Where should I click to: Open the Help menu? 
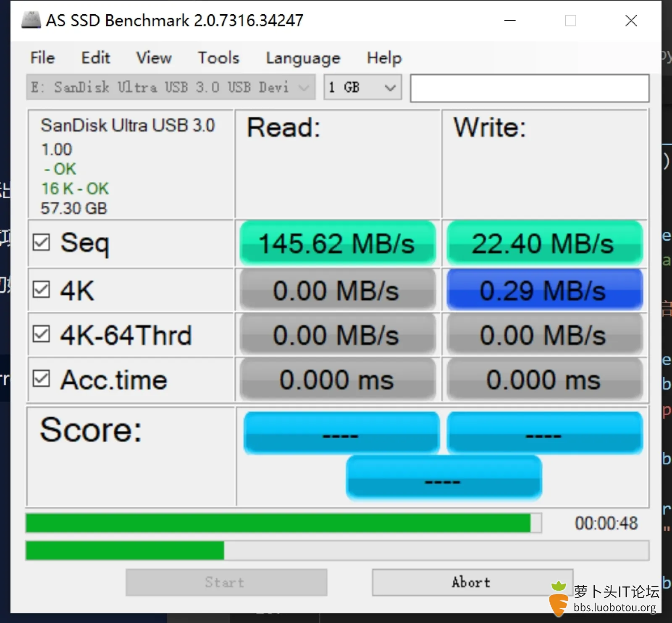(384, 58)
